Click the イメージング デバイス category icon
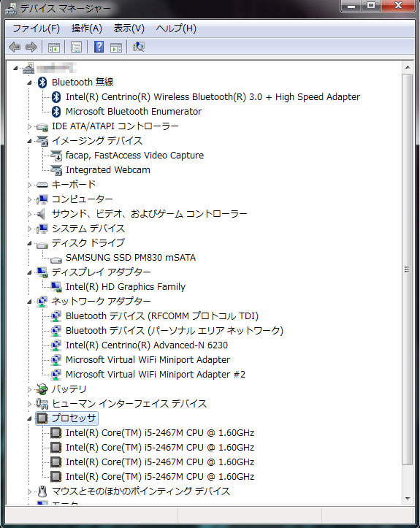420x528 pixels. 42,141
